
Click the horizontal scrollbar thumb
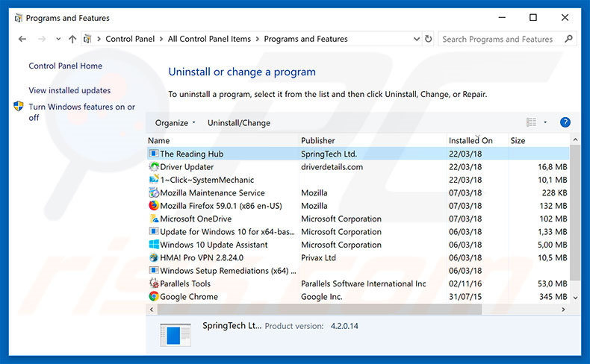pyautogui.click(x=320, y=310)
